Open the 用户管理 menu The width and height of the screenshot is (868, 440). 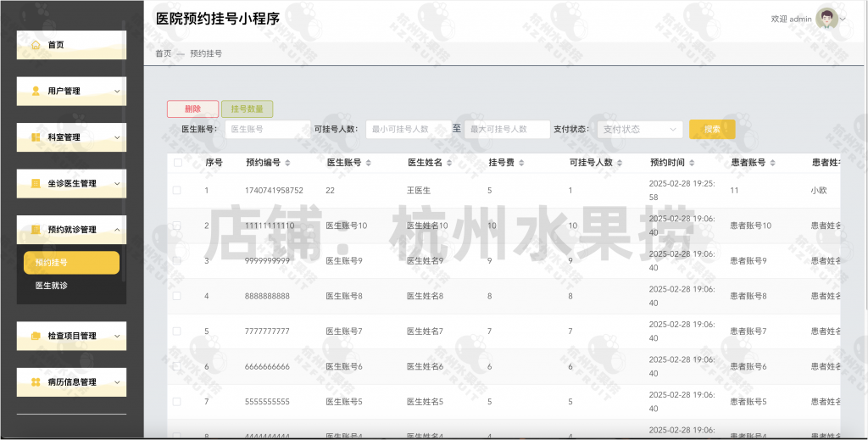[x=71, y=91]
